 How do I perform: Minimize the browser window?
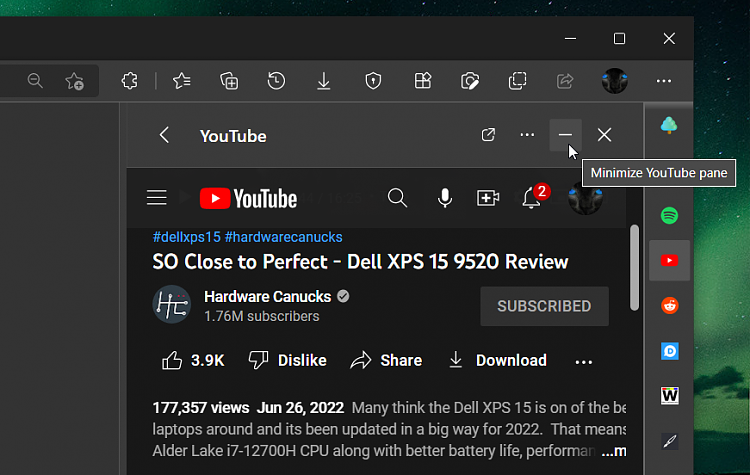570,38
